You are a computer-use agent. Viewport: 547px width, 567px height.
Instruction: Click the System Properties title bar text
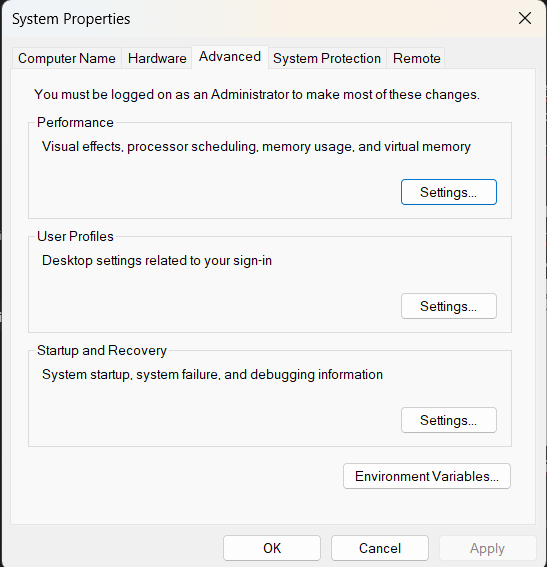tap(71, 19)
